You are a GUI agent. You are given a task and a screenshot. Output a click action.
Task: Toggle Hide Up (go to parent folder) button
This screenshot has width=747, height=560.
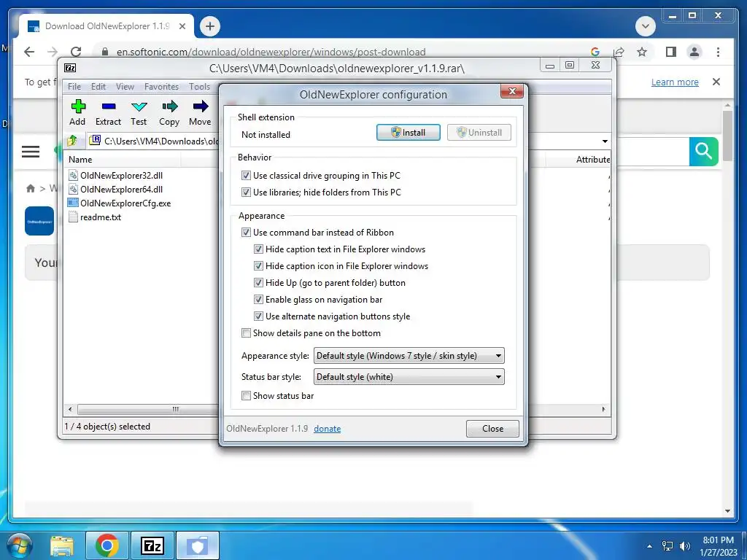tap(258, 282)
